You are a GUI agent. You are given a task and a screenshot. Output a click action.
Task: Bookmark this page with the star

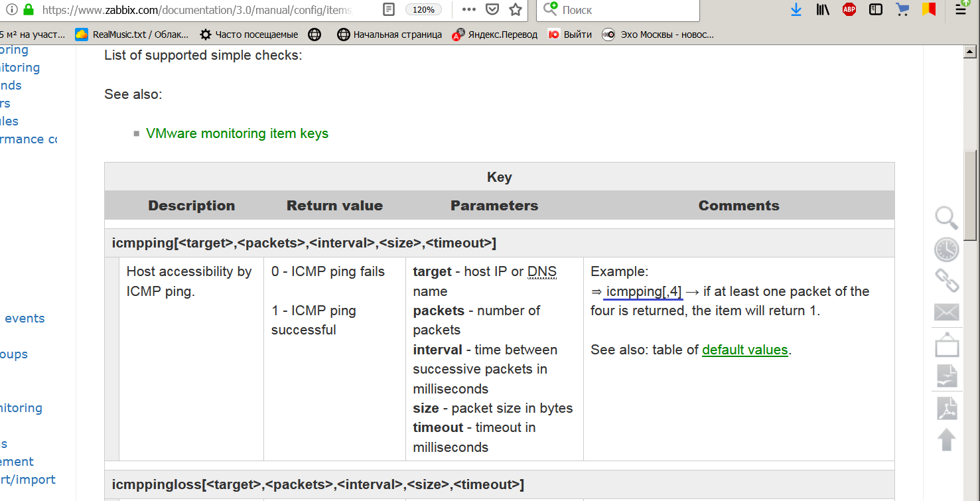[516, 10]
